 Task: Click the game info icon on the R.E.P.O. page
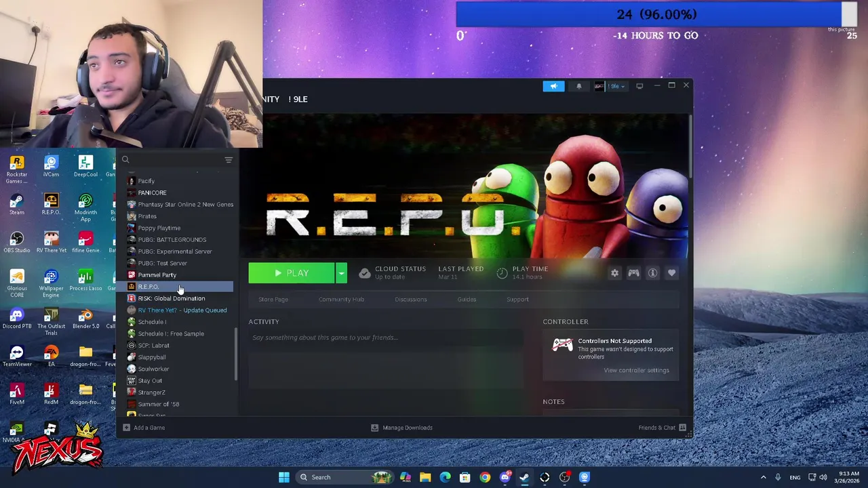point(652,273)
